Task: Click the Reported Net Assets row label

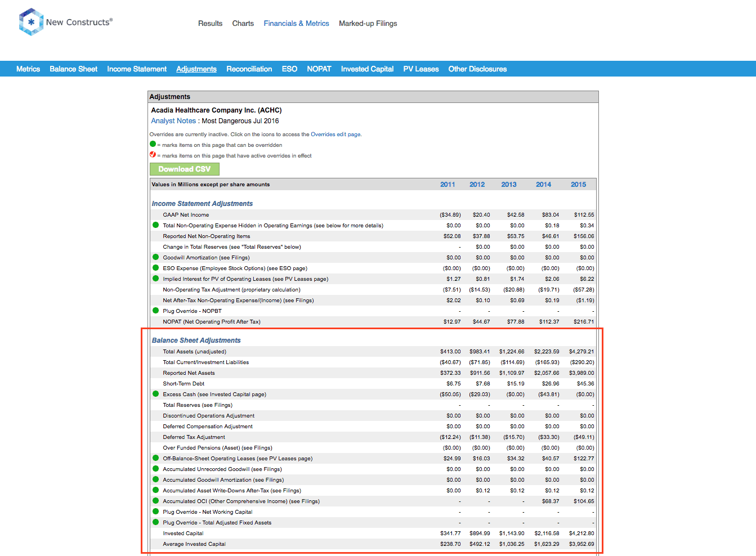Action: click(x=189, y=373)
